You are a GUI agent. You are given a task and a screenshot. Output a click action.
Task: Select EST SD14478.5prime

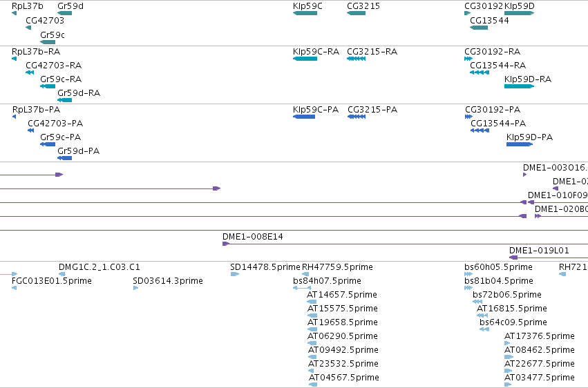tap(265, 267)
